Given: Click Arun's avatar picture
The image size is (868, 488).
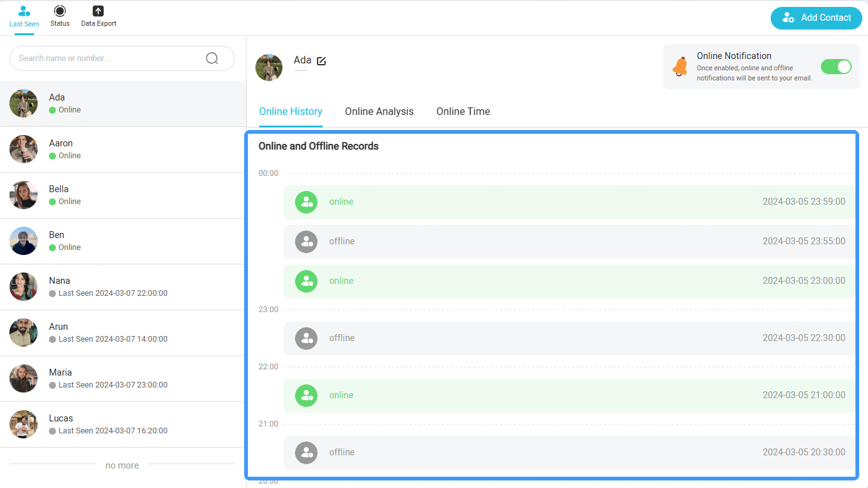Looking at the screenshot, I should (24, 333).
